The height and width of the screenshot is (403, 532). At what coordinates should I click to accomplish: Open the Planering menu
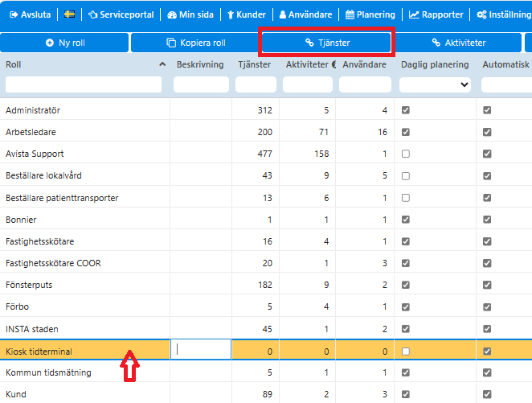point(370,14)
